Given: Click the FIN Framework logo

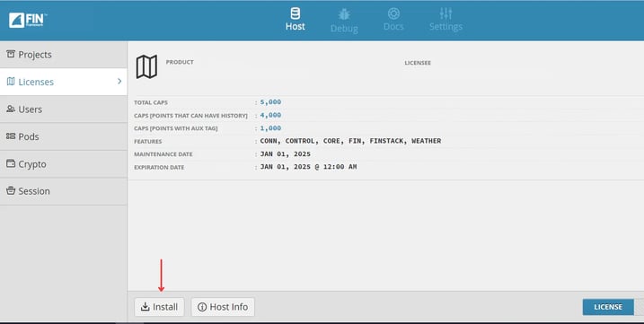Looking at the screenshot, I should click(28, 20).
